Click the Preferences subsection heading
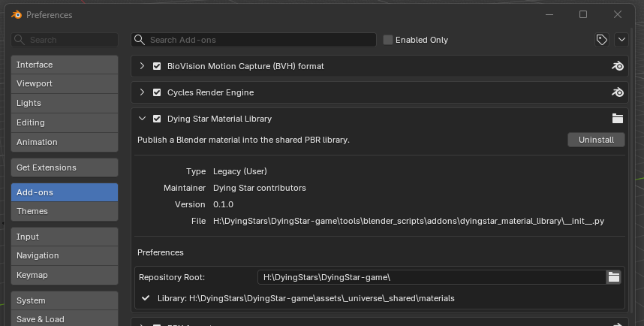 (x=160, y=252)
